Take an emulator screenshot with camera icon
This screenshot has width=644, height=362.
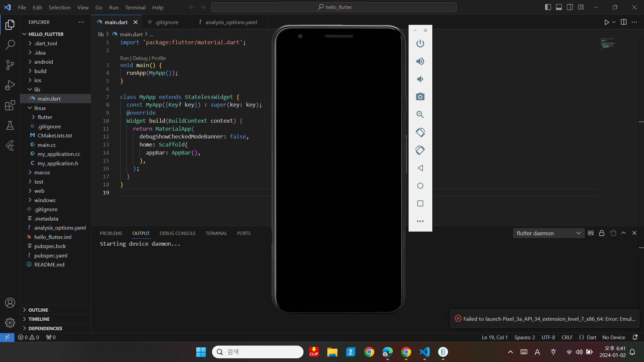[x=420, y=97]
